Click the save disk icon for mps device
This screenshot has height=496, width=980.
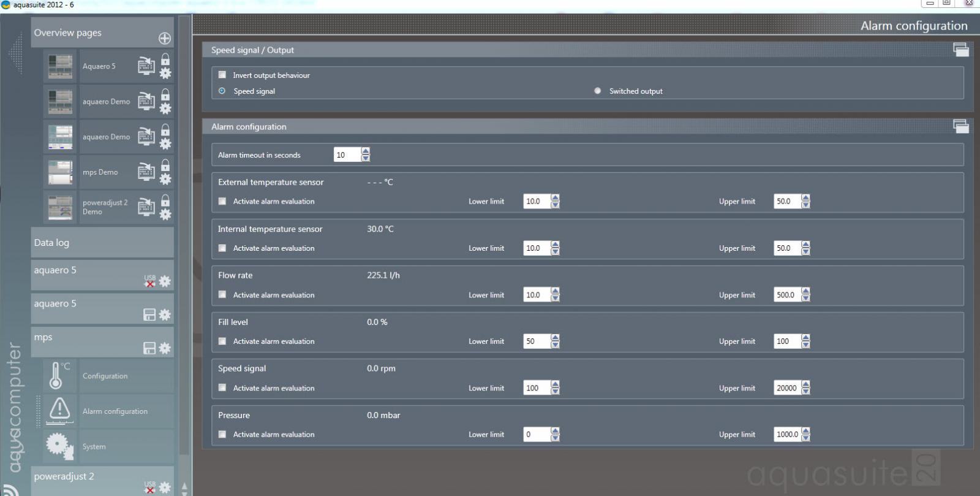[149, 348]
